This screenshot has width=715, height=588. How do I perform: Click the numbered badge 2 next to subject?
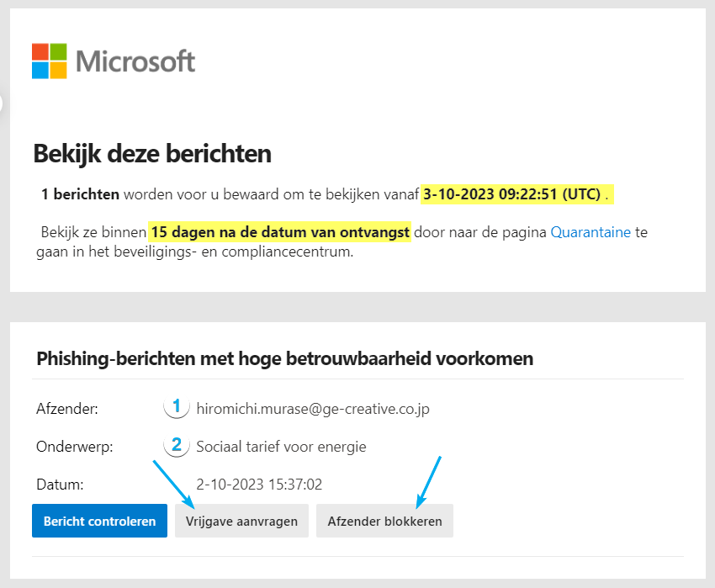176,445
